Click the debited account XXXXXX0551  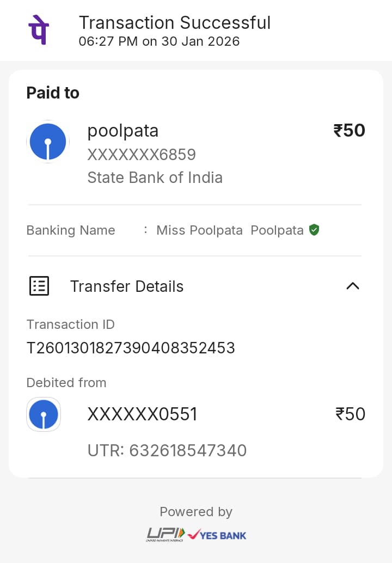[142, 415]
